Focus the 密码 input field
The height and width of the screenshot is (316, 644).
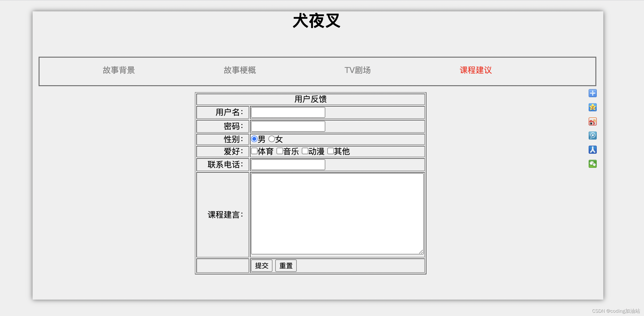coord(288,126)
